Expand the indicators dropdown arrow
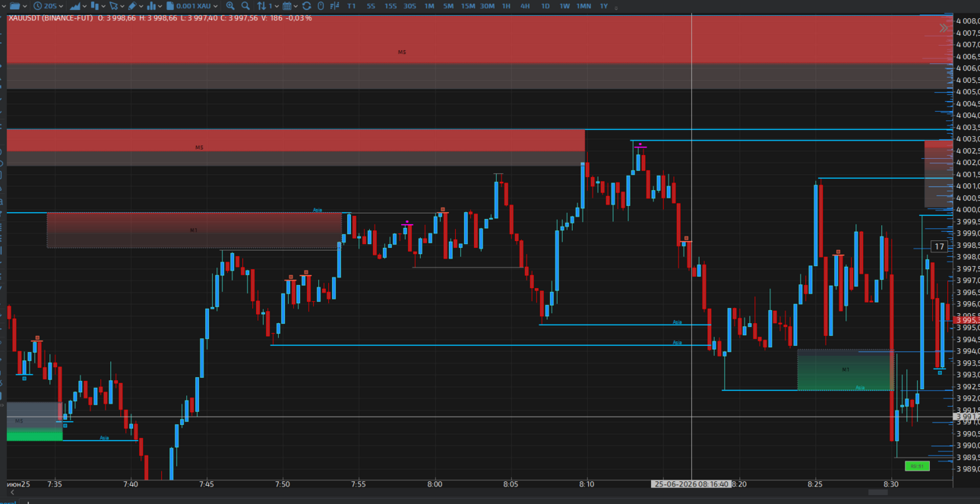Image resolution: width=980 pixels, height=504 pixels. 160,6
